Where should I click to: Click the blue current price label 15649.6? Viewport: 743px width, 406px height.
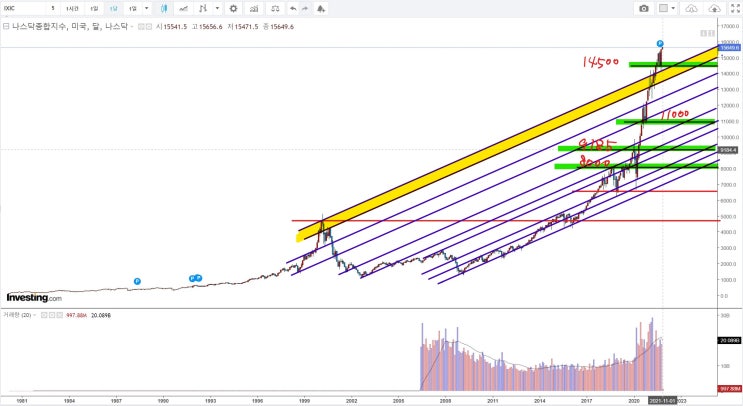[x=730, y=48]
